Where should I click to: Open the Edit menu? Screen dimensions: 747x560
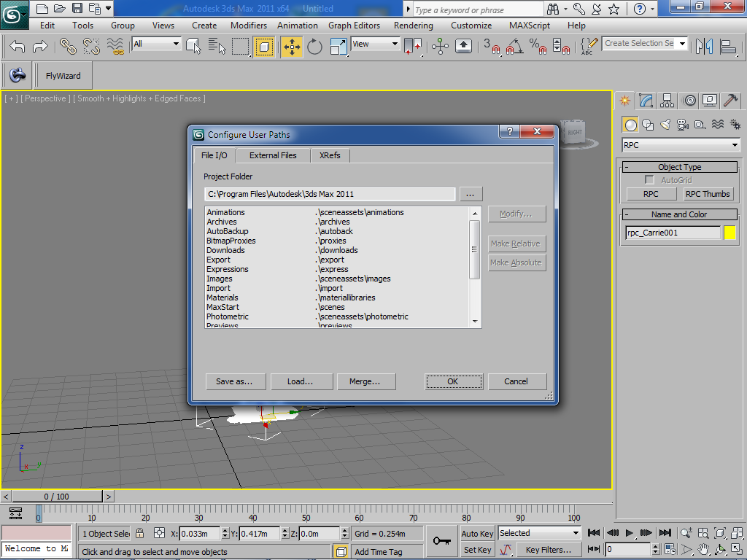click(47, 26)
